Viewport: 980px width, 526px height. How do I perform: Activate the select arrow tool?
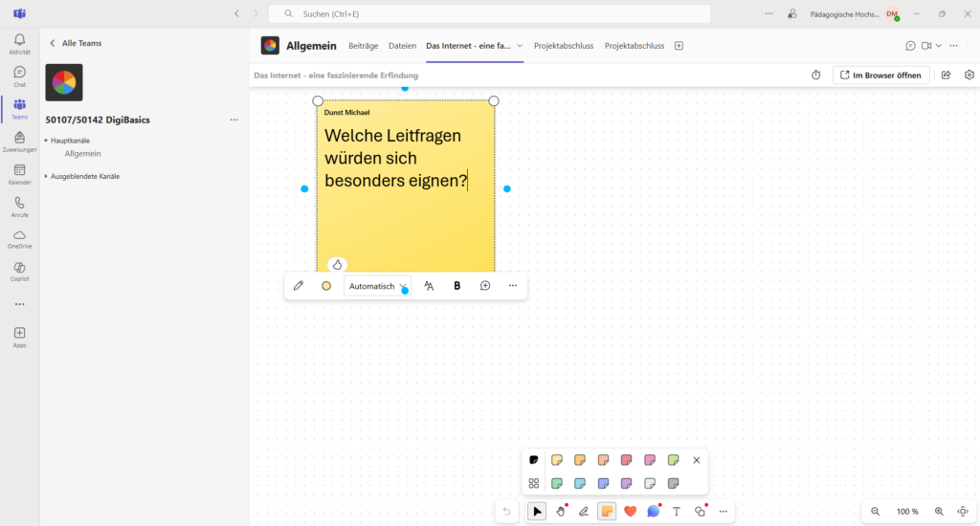click(x=538, y=512)
